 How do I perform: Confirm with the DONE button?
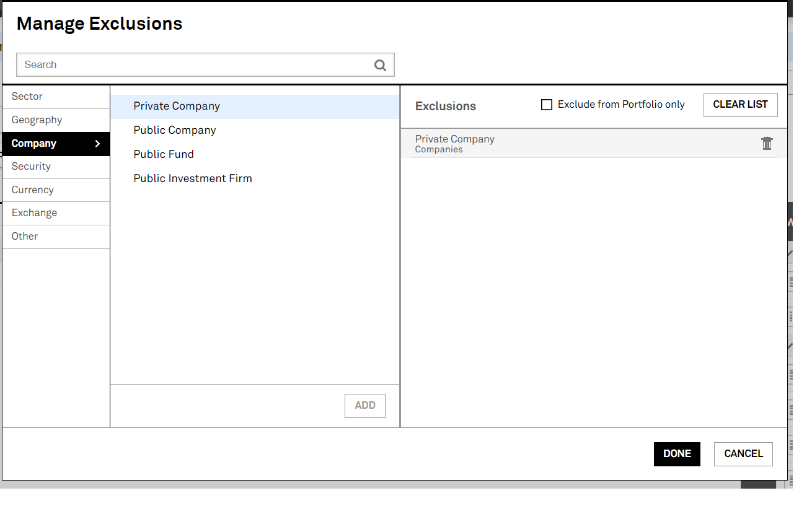(x=677, y=454)
